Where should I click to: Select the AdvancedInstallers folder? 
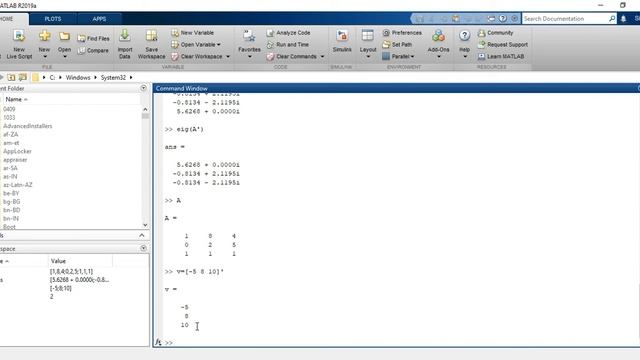click(x=28, y=126)
